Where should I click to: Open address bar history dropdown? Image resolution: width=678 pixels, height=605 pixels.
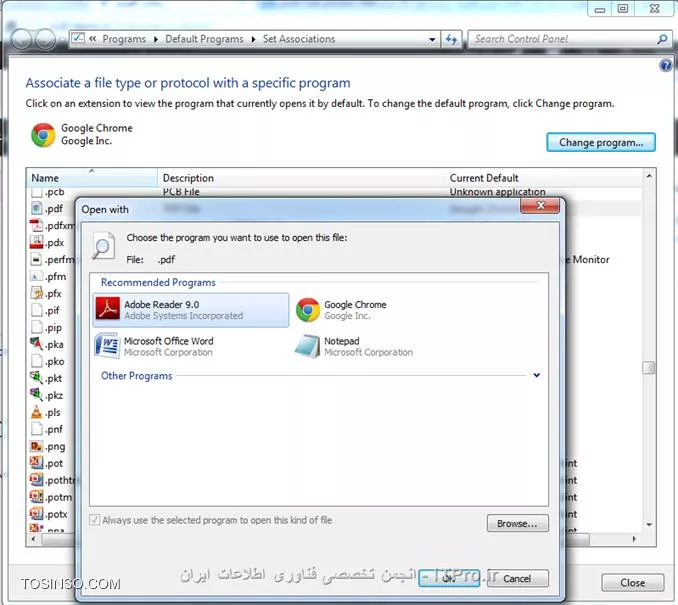[432, 39]
